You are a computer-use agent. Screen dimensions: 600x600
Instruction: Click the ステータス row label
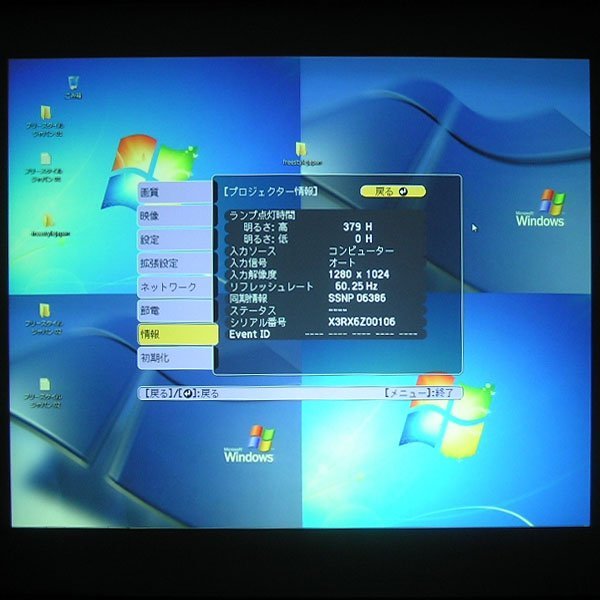click(253, 311)
